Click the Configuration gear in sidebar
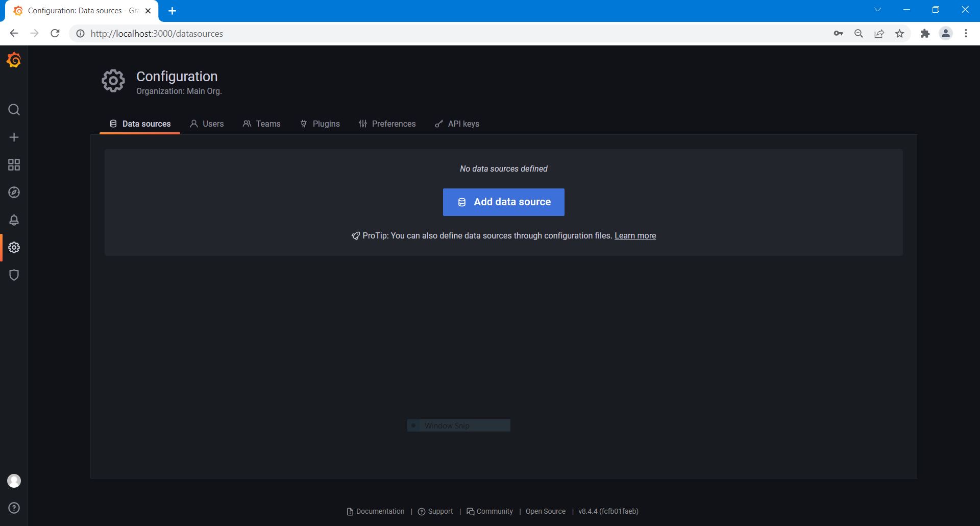The width and height of the screenshot is (980, 526). pos(14,248)
